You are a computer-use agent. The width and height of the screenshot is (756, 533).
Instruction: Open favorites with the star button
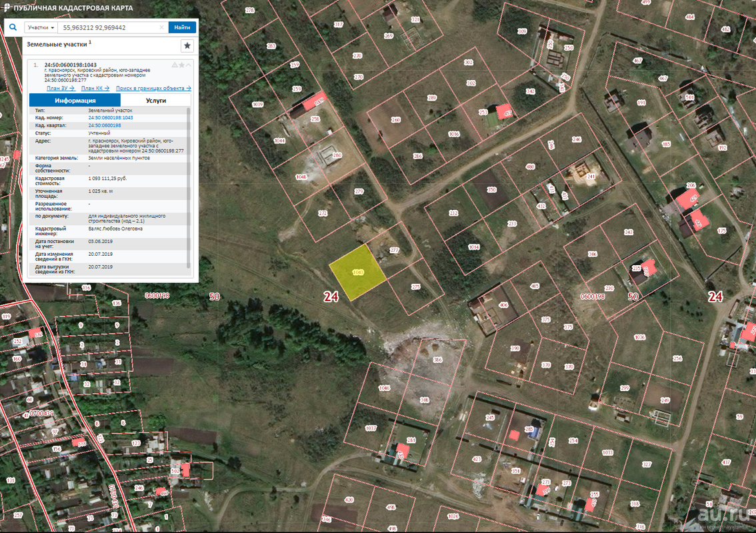(x=187, y=45)
